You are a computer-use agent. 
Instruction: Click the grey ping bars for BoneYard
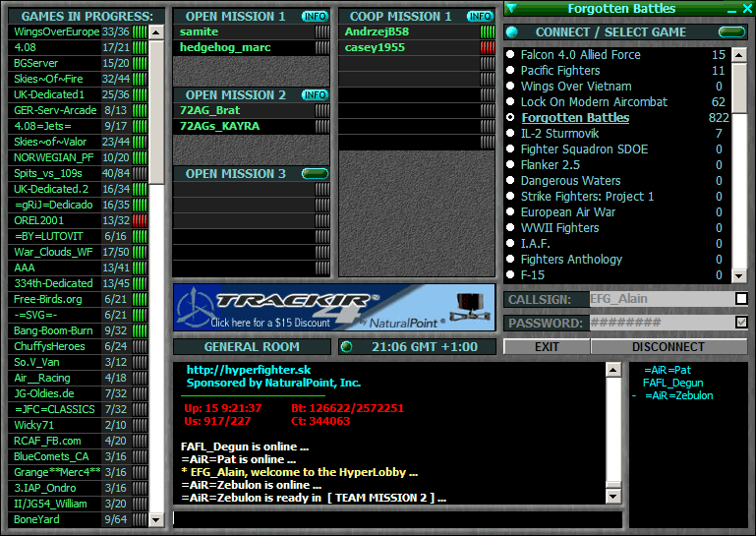tap(140, 519)
